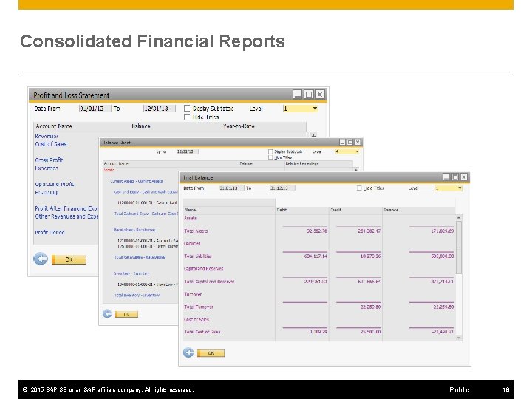
Task: Click Liabilities title row in Trial Balance
Action: tap(319, 243)
